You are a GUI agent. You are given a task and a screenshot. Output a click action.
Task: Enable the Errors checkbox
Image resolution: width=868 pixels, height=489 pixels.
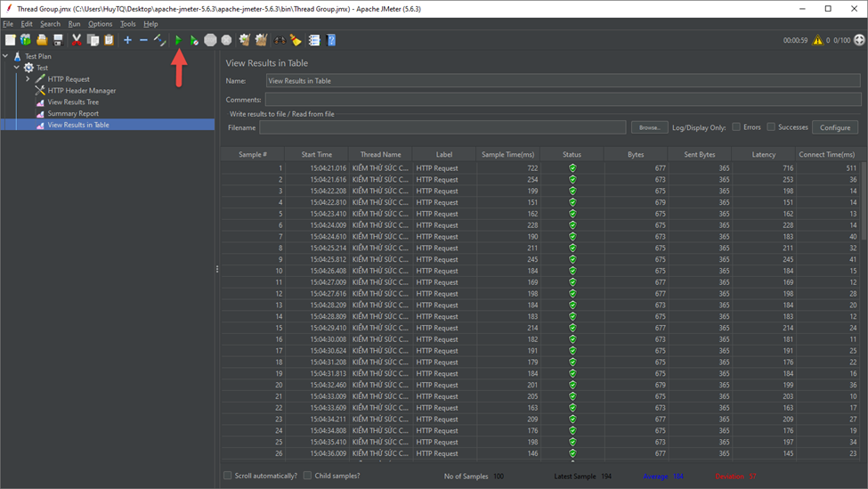pos(736,127)
